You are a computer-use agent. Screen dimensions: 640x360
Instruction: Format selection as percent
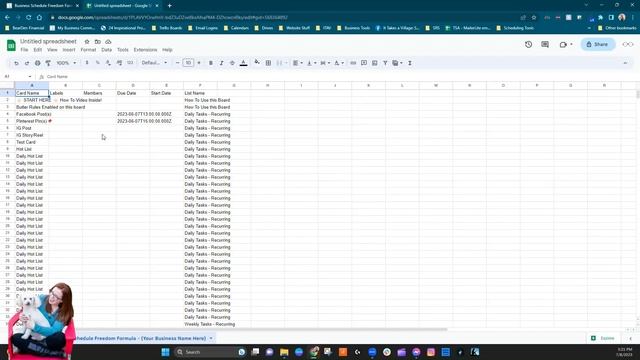98,63
